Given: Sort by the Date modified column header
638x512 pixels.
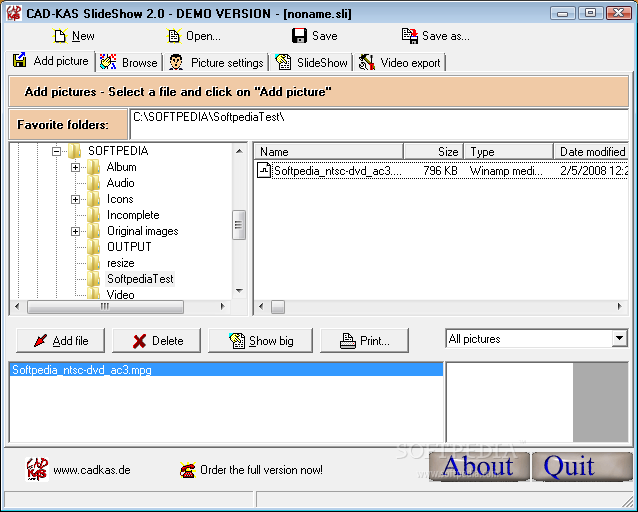Looking at the screenshot, I should [591, 152].
